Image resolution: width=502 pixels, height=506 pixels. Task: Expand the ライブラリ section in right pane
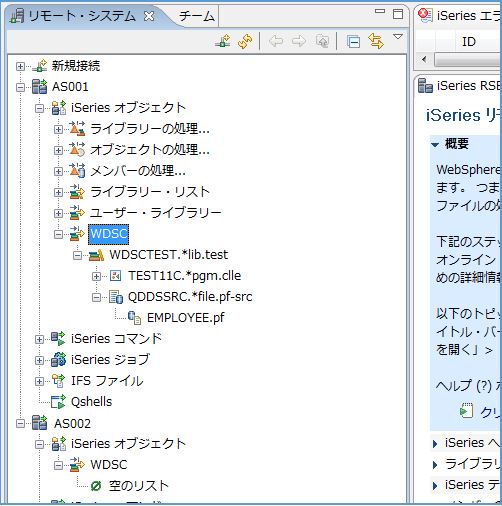435,465
